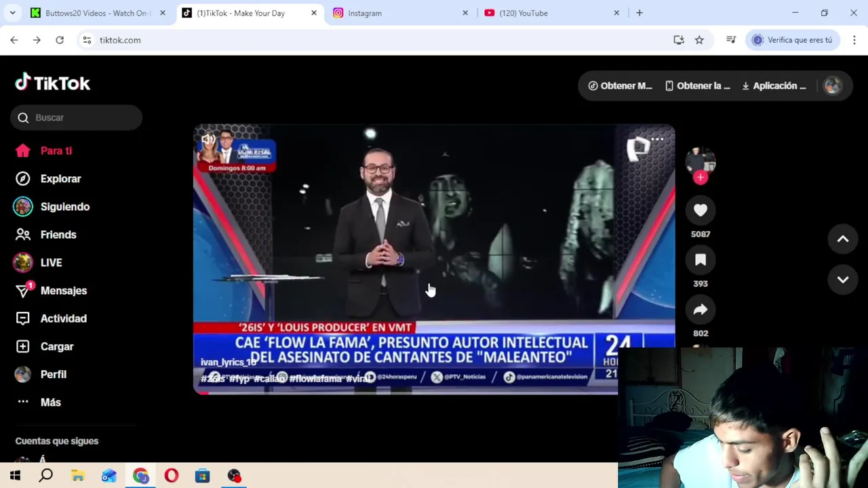Click the install app icon in address bar
Screen dimensions: 868x488
point(679,40)
